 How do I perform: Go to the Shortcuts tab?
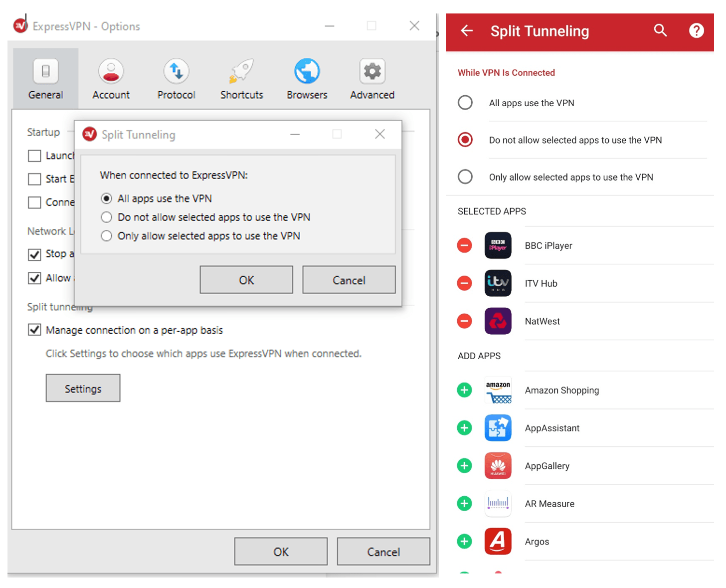tap(241, 79)
